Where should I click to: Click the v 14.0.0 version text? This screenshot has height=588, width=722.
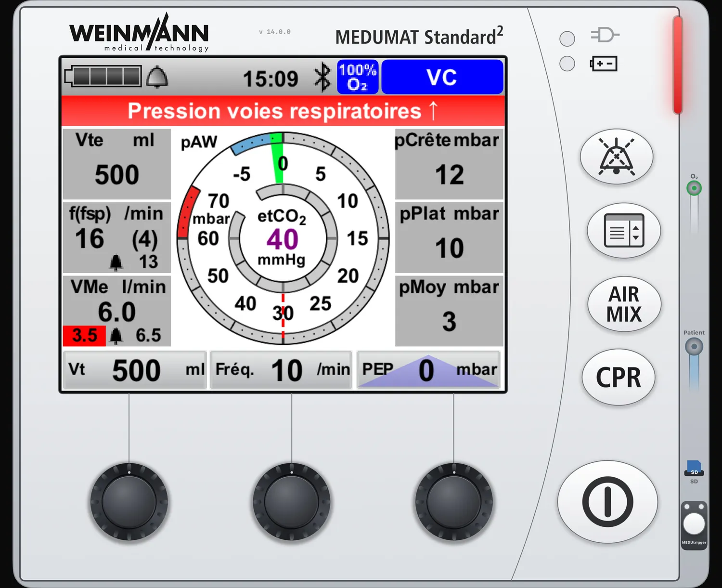[275, 32]
